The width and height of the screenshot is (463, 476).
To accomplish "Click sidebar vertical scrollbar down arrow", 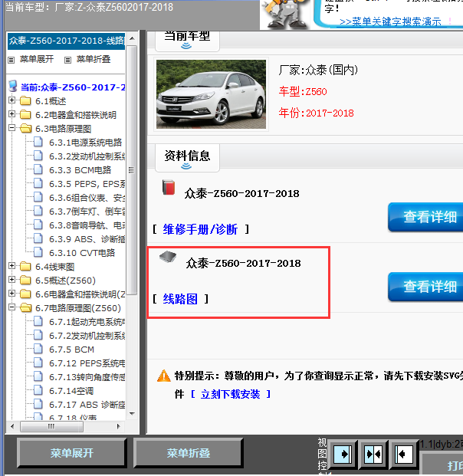I will pyautogui.click(x=132, y=413).
